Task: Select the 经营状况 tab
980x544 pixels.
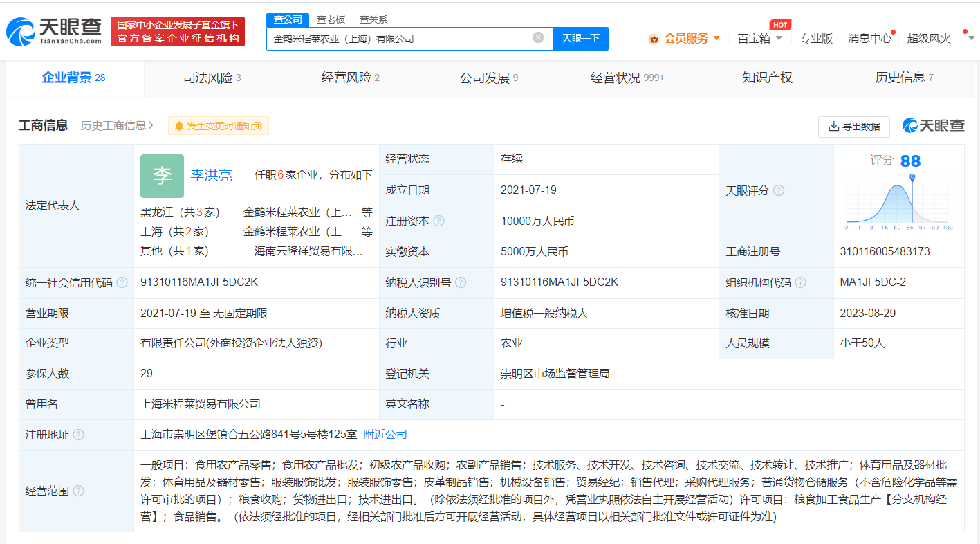Action: click(x=627, y=78)
